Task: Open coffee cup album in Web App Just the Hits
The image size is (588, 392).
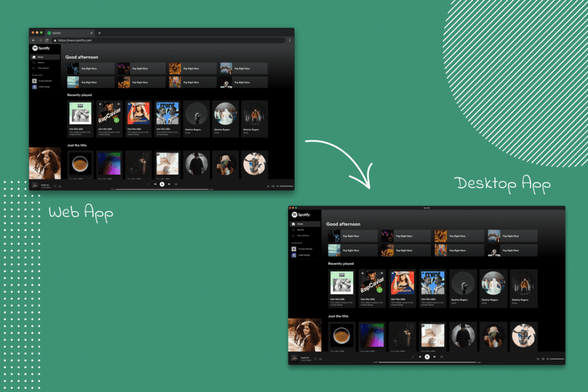Action: (80, 164)
